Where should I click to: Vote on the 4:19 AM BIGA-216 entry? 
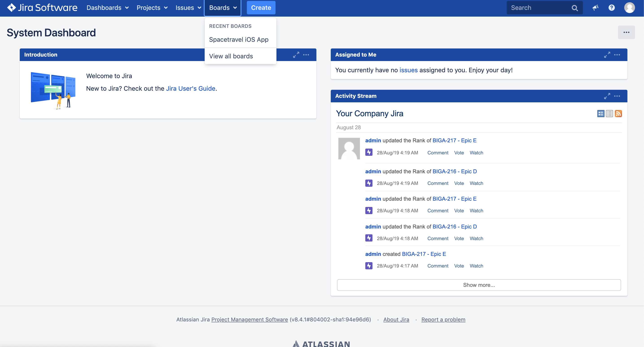(x=459, y=183)
